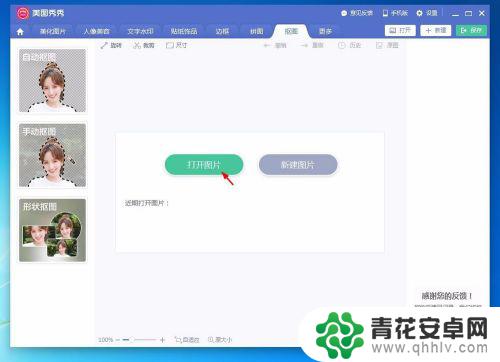500x362 pixels.
Task: Click the zoom-in plus button
Action: pyautogui.click(x=162, y=340)
